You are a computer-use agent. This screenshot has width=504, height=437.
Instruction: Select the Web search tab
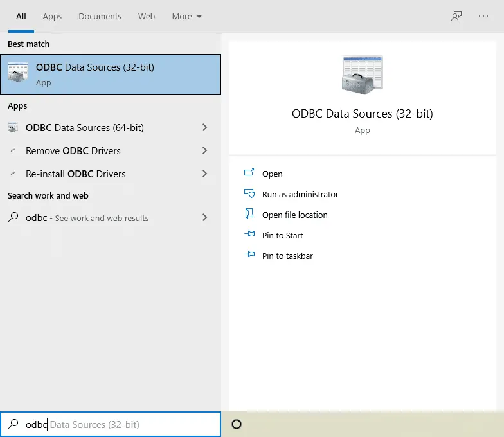coord(147,17)
